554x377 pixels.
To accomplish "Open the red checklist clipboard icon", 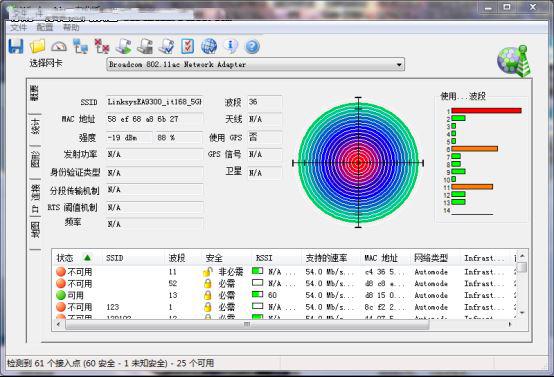I will point(188,46).
